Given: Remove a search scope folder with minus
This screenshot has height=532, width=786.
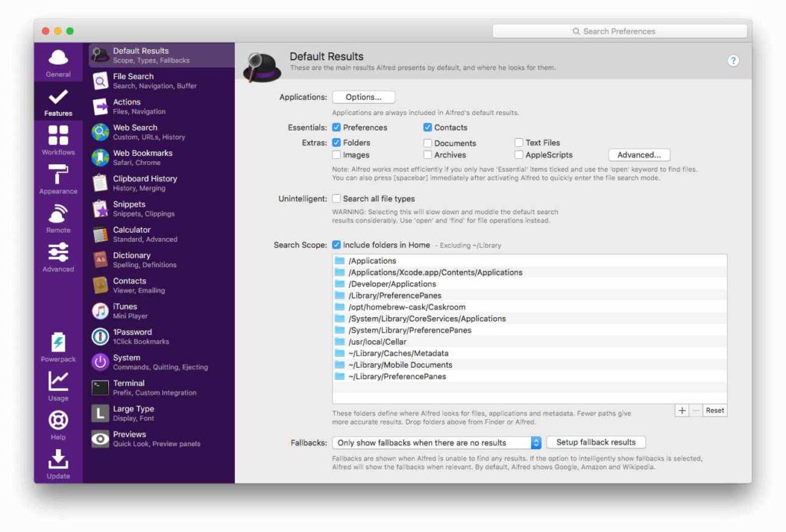Looking at the screenshot, I should [x=695, y=410].
